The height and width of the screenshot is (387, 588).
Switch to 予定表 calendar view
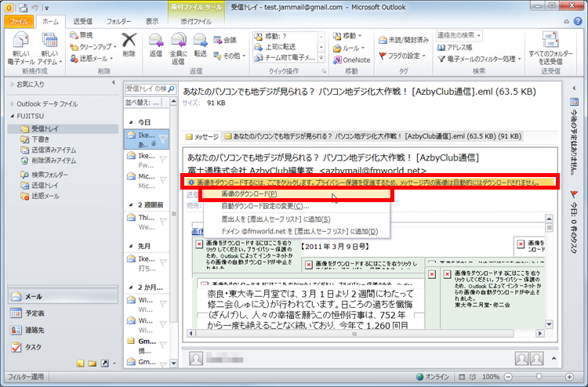[63, 313]
